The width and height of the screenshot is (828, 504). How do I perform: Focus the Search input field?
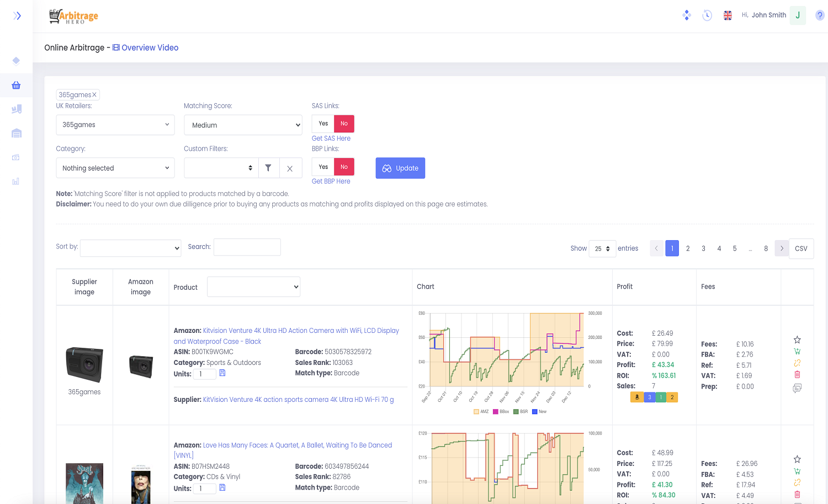(x=247, y=247)
